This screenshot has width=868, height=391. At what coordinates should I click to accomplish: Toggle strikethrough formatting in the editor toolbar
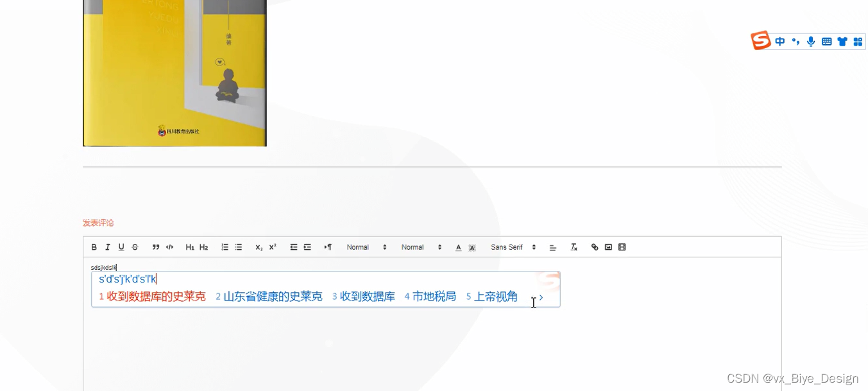135,247
